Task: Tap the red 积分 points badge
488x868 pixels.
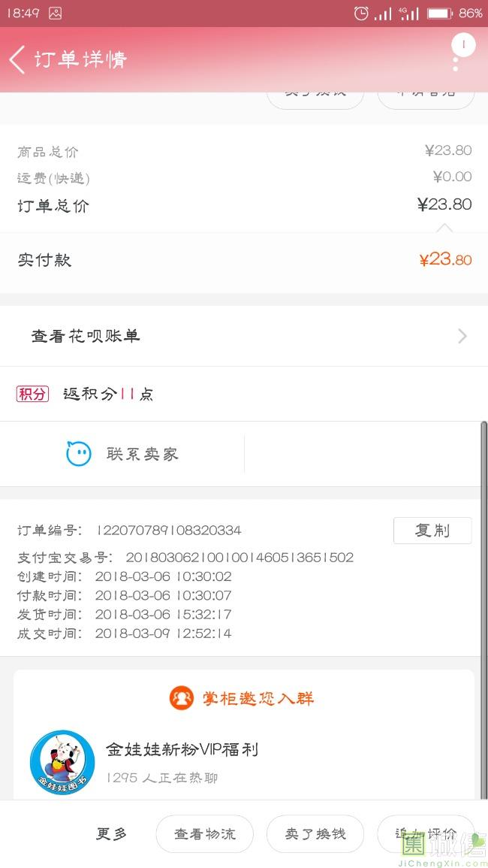Action: pyautogui.click(x=32, y=394)
